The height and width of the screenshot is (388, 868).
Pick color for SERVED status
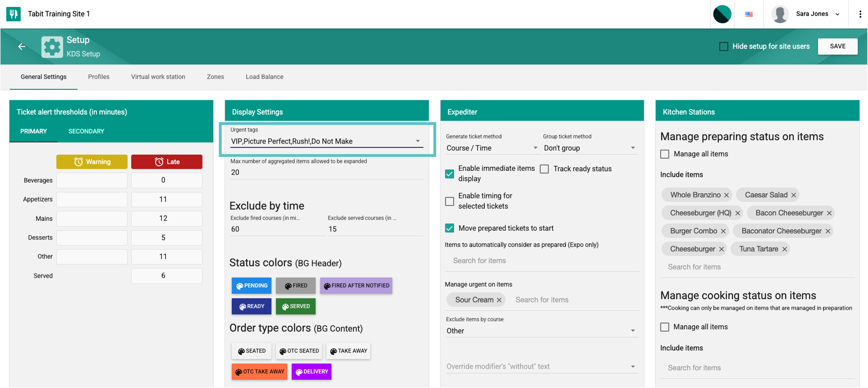pos(296,307)
